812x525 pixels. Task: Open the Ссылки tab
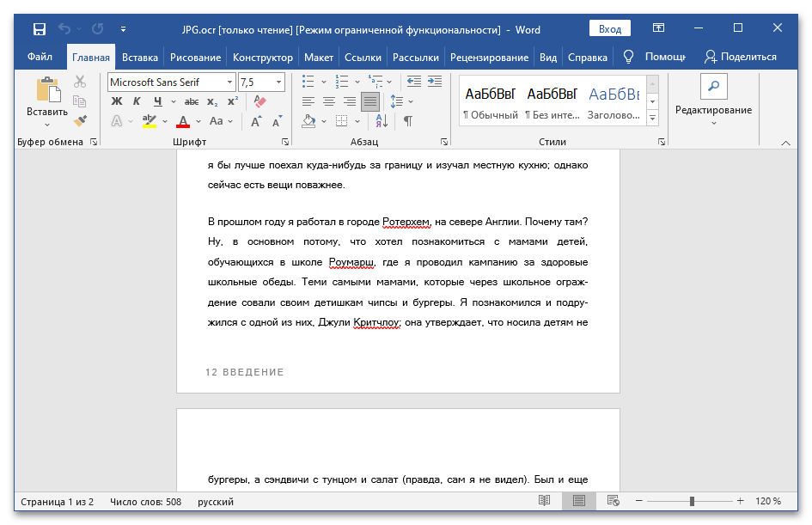coord(363,58)
